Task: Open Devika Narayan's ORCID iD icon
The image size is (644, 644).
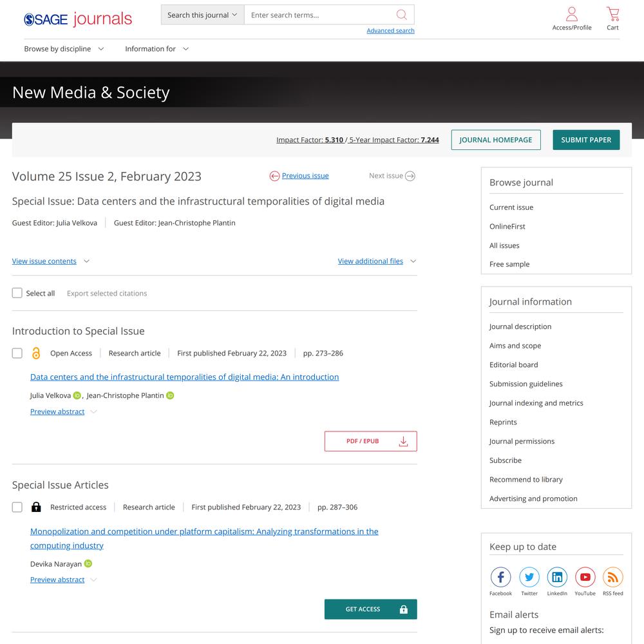Action: point(88,563)
